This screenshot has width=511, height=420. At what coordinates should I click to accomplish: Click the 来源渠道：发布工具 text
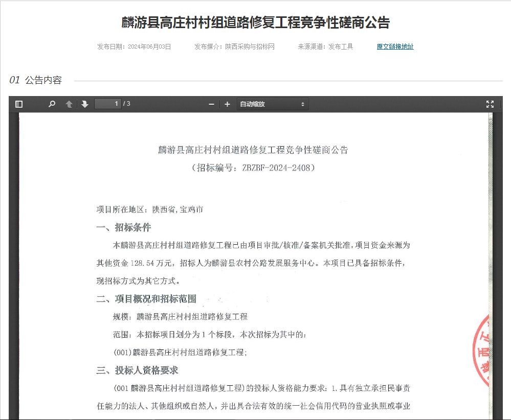click(325, 46)
